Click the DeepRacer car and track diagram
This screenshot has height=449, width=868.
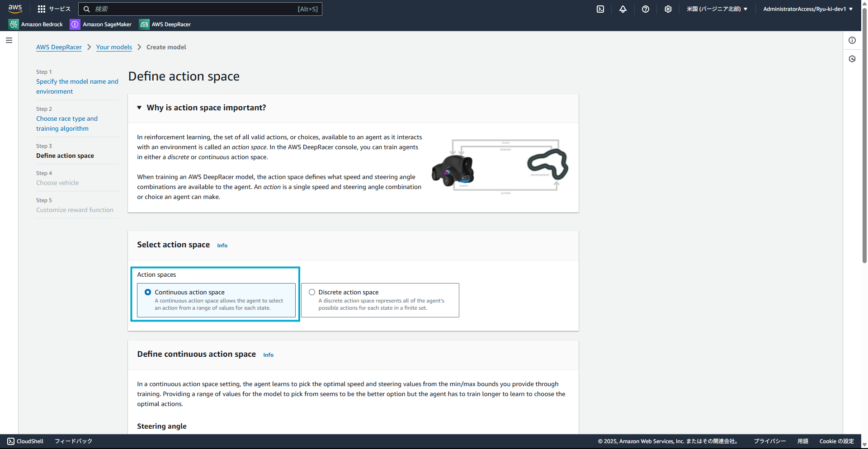pyautogui.click(x=500, y=167)
